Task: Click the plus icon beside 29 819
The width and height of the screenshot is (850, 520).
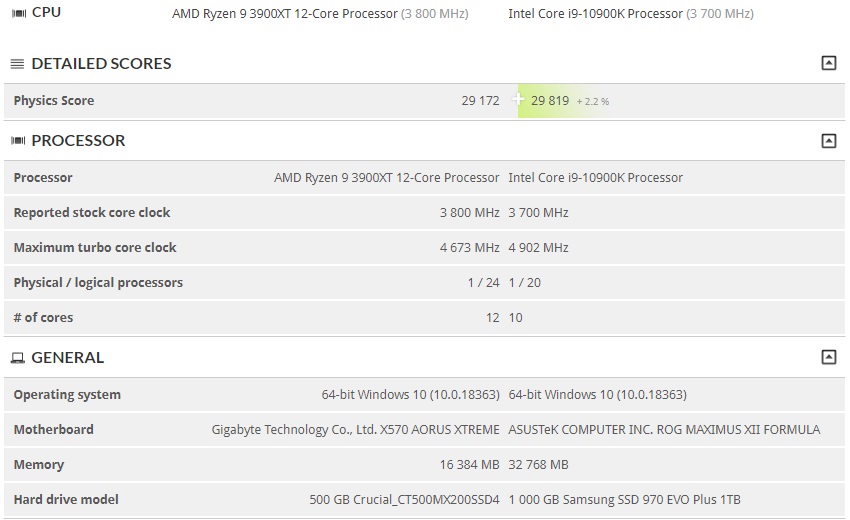Action: (x=518, y=99)
